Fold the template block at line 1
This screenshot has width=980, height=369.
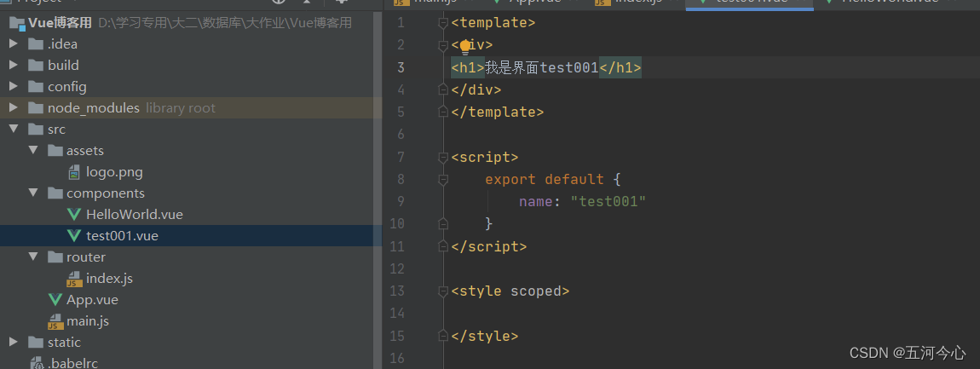point(443,23)
